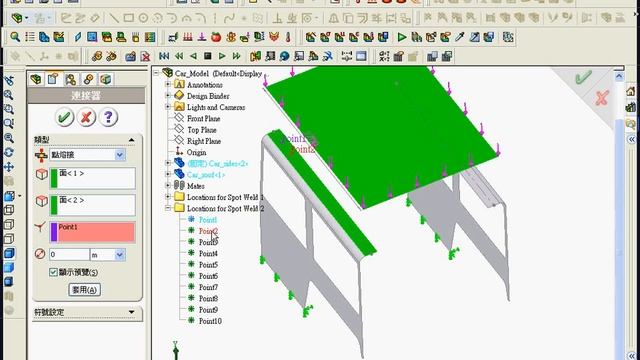Play the animation in reverse
The height and width of the screenshot is (360, 640).
tap(193, 56)
